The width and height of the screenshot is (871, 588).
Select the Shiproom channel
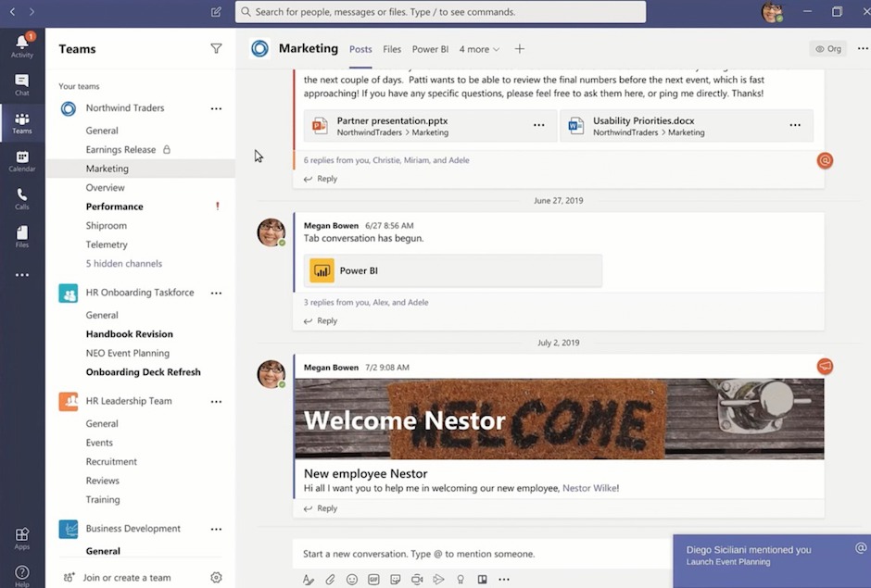107,225
